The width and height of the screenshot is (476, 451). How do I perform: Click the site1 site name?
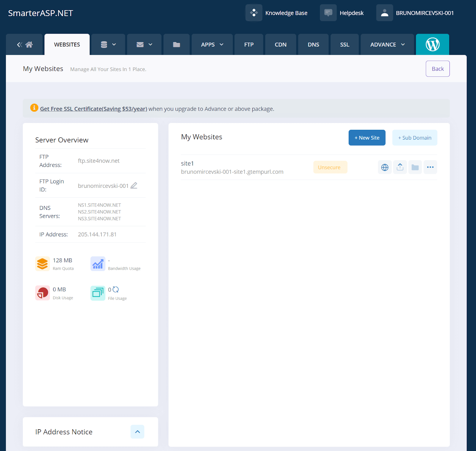point(187,163)
